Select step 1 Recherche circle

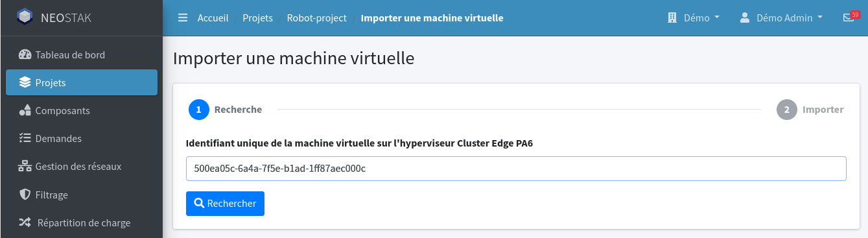click(x=198, y=110)
